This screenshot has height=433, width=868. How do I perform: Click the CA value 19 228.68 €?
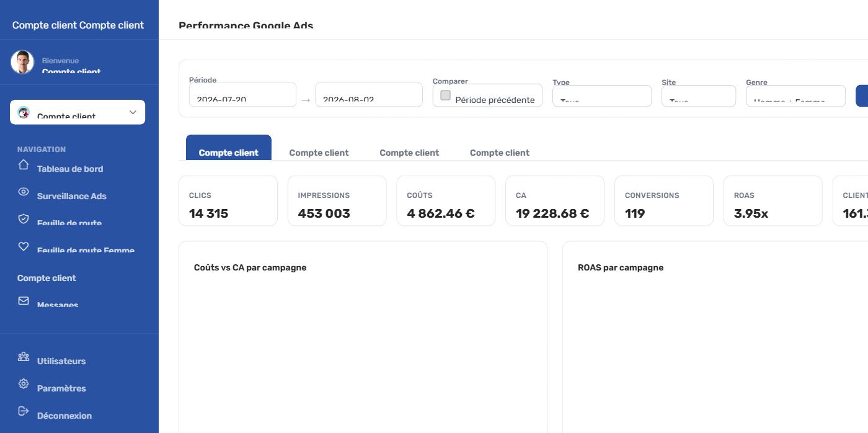(x=552, y=213)
